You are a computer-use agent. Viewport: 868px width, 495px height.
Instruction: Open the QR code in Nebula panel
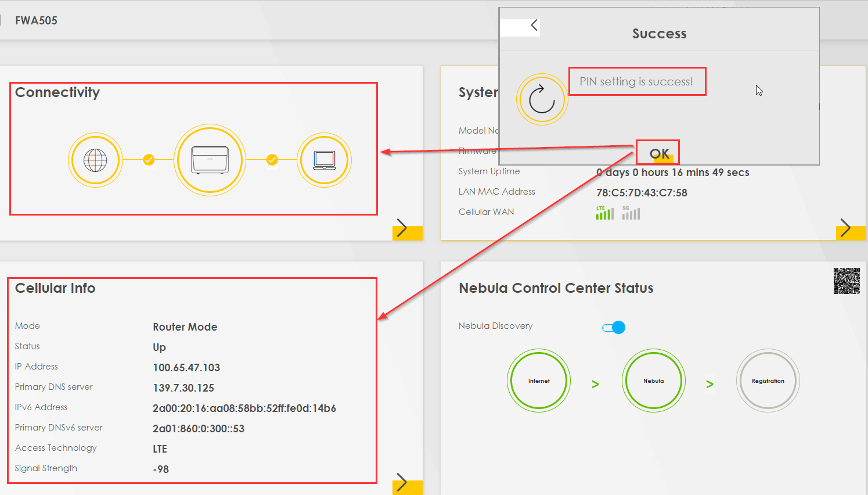click(x=847, y=281)
